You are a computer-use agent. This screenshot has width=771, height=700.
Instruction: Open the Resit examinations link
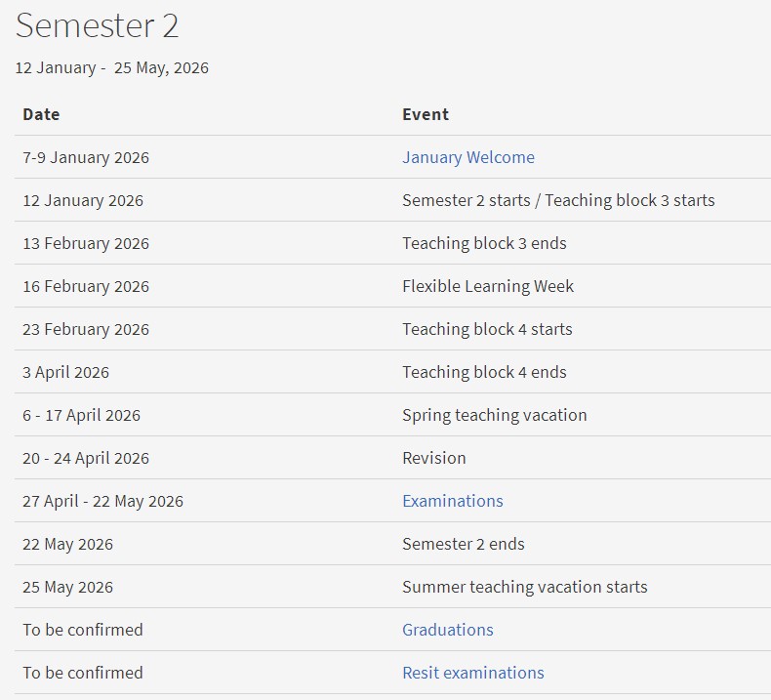(x=473, y=673)
